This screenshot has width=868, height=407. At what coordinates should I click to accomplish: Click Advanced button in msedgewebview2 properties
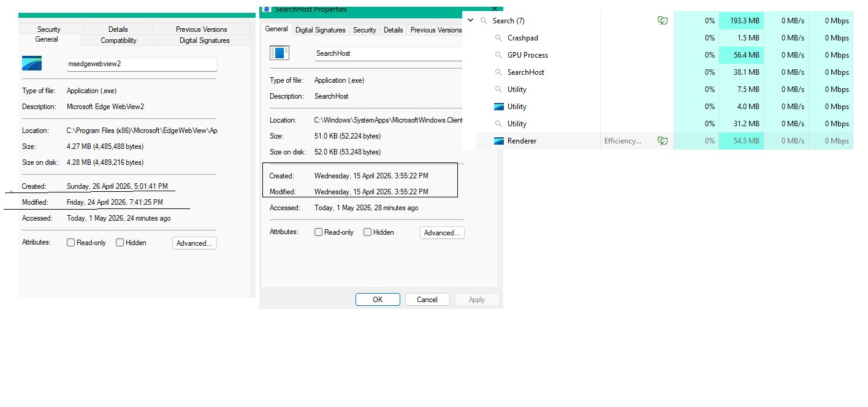[194, 243]
